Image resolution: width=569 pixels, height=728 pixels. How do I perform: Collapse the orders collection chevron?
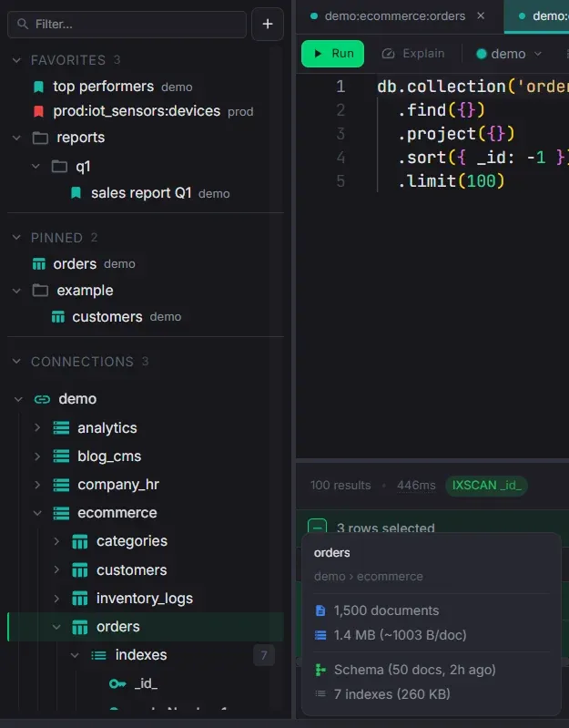pos(56,627)
